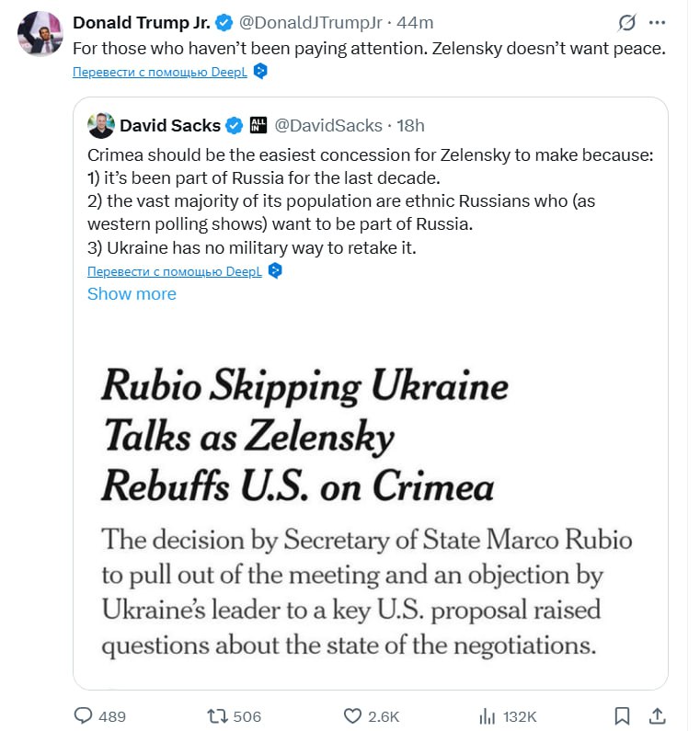Translate main tweet with DeepL link
Image resolution: width=700 pixels, height=731 pixels.
point(162,71)
